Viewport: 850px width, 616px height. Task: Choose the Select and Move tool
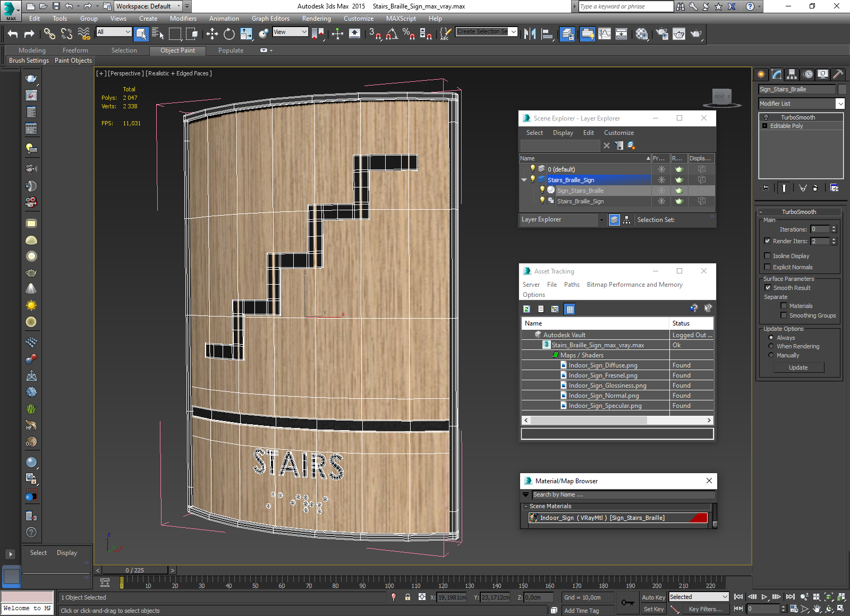point(212,34)
